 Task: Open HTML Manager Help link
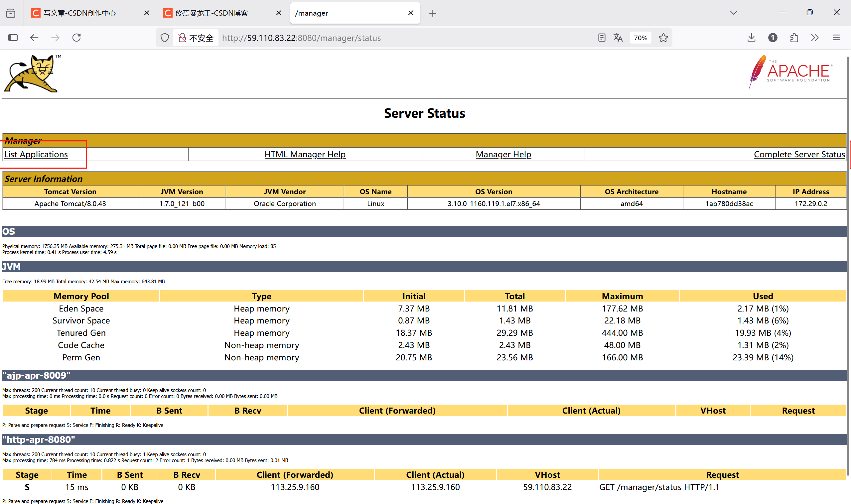coord(305,154)
